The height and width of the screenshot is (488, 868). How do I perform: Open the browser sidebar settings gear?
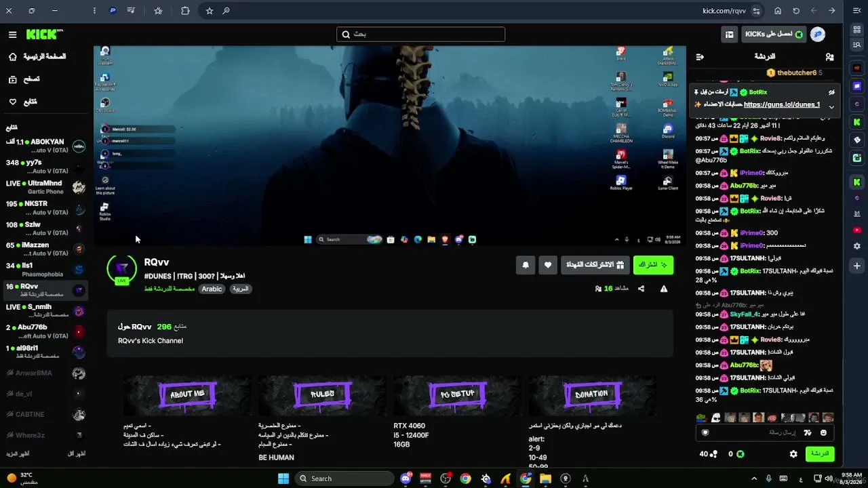[x=857, y=246]
